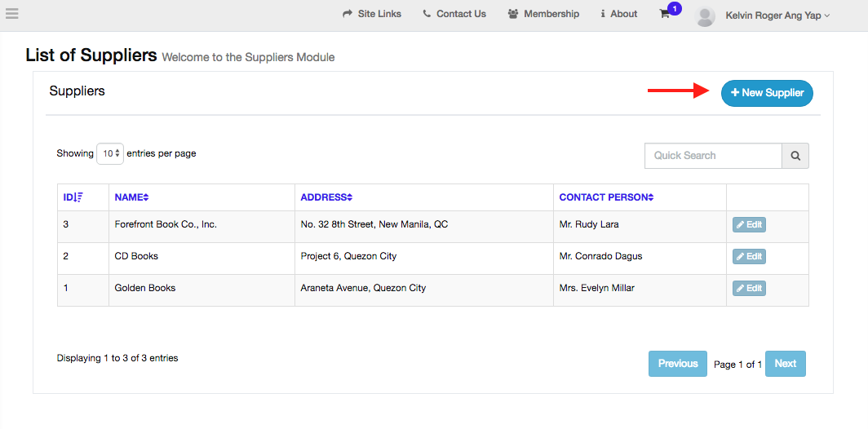Open the hamburger sidebar menu
868x429 pixels.
tap(11, 13)
